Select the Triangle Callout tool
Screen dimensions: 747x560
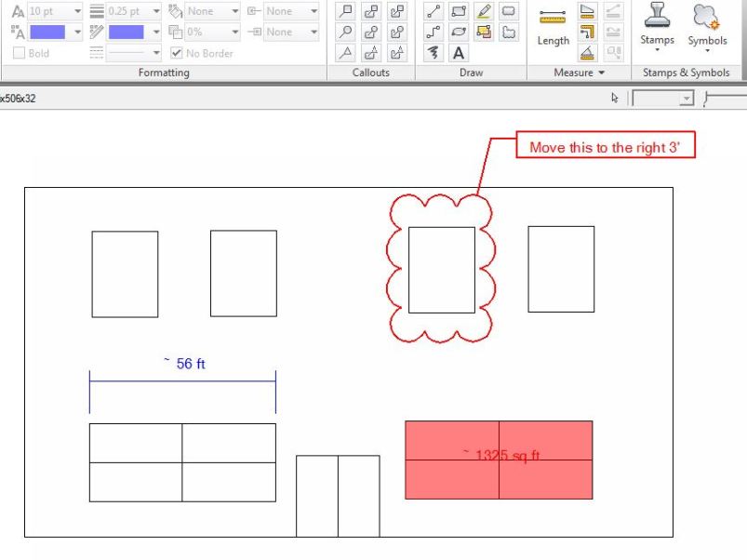(x=346, y=53)
